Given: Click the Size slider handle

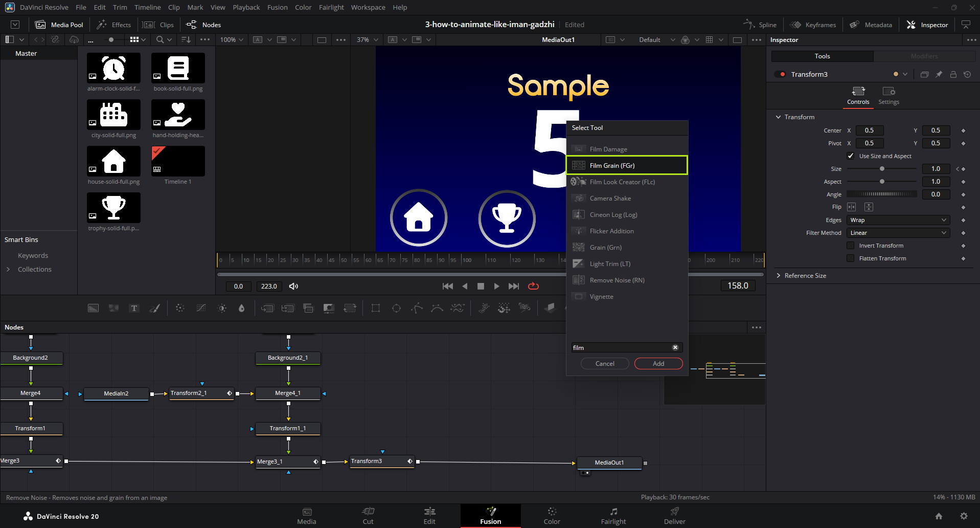Looking at the screenshot, I should point(882,169).
